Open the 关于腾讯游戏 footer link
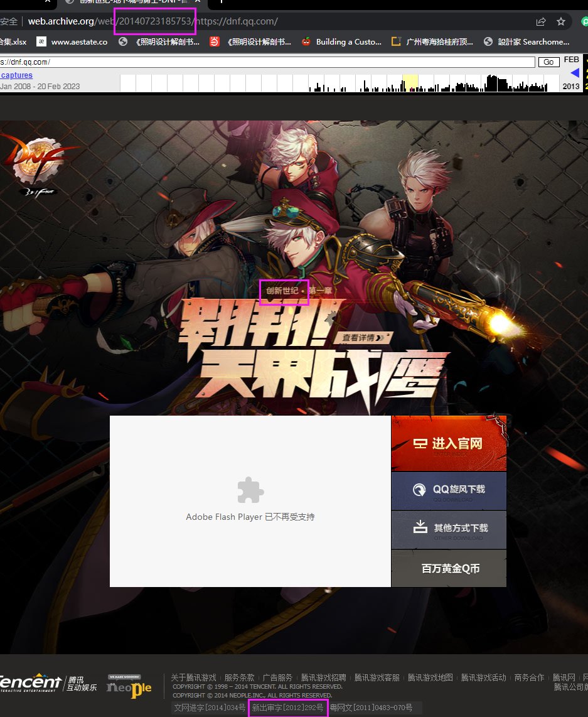This screenshot has height=717, width=588. coord(193,677)
